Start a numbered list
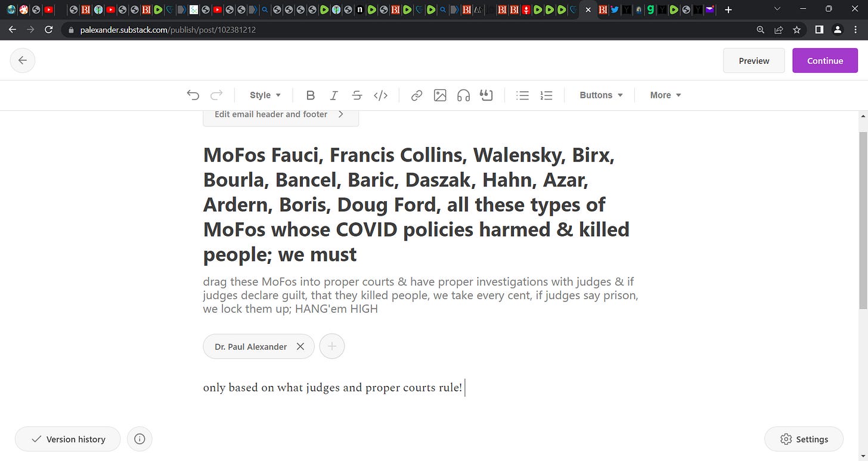This screenshot has width=868, height=461. click(x=546, y=95)
